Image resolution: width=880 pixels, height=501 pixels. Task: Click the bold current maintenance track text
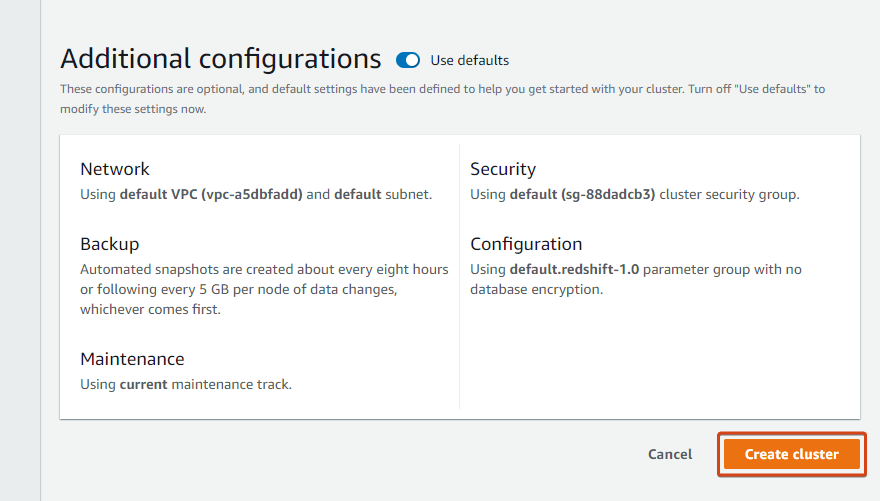(143, 384)
